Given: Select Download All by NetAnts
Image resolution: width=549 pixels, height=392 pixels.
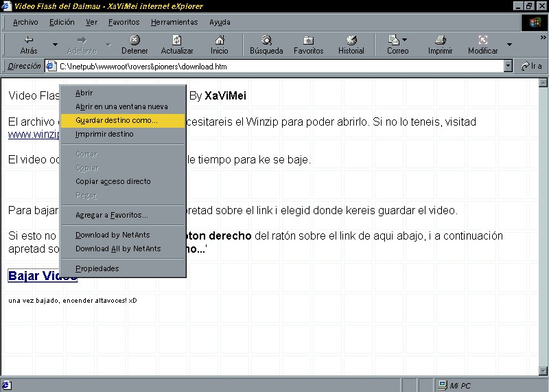Looking at the screenshot, I should tap(123, 249).
